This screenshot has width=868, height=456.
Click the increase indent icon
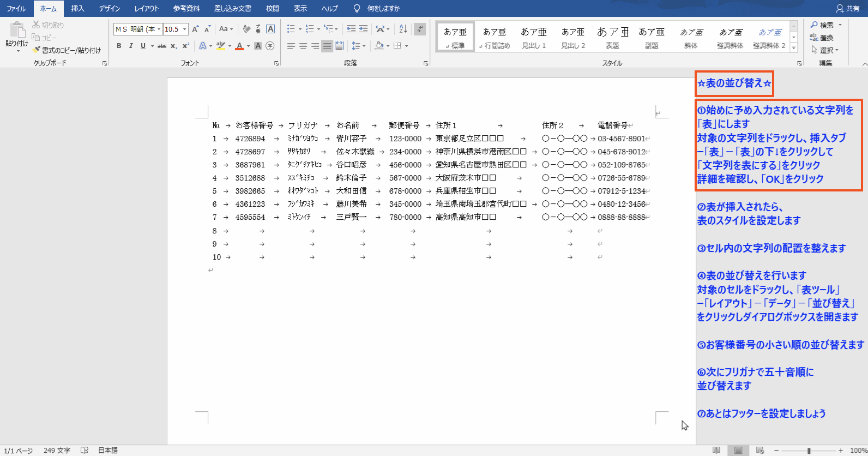[363, 29]
